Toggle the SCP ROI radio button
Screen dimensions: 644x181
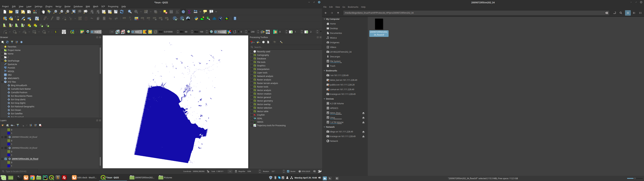pos(133,32)
